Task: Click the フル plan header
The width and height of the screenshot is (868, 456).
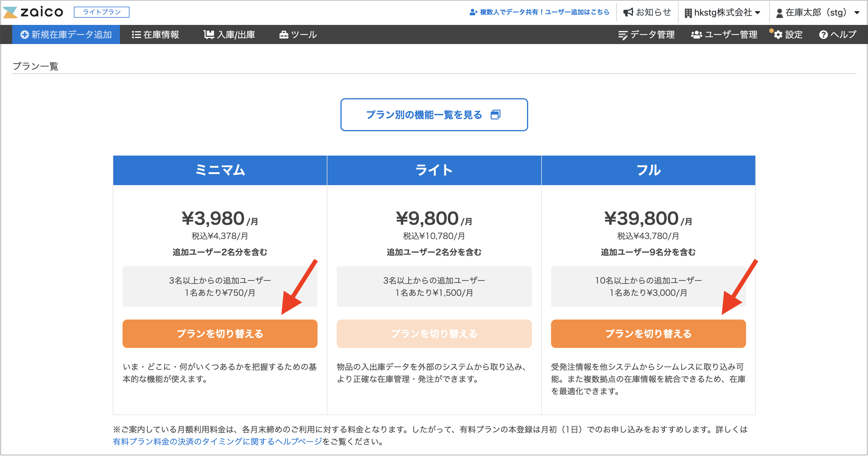Action: click(x=648, y=170)
